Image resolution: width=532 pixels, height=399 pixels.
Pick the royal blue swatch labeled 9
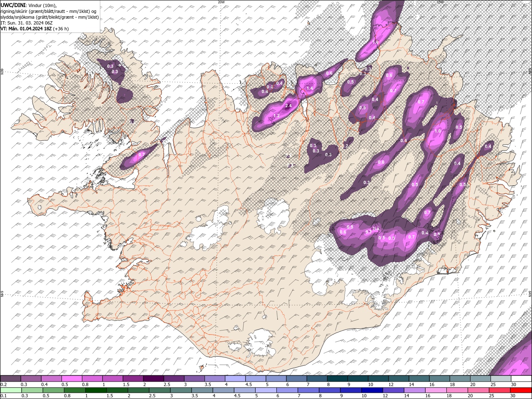click(x=351, y=390)
